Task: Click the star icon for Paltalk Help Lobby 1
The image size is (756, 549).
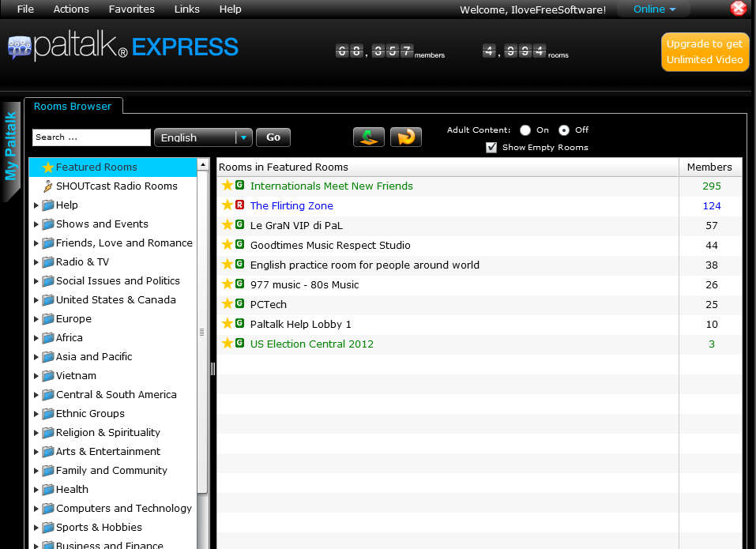Action: tap(227, 323)
